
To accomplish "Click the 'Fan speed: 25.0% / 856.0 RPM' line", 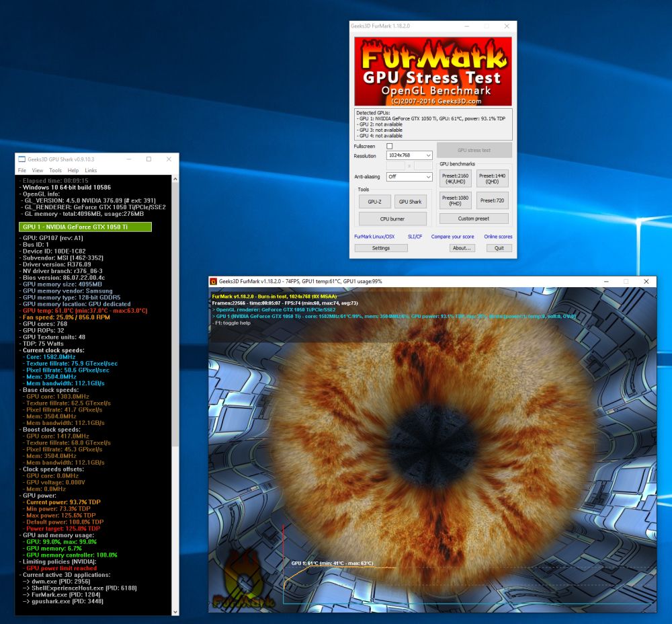I will coord(66,317).
